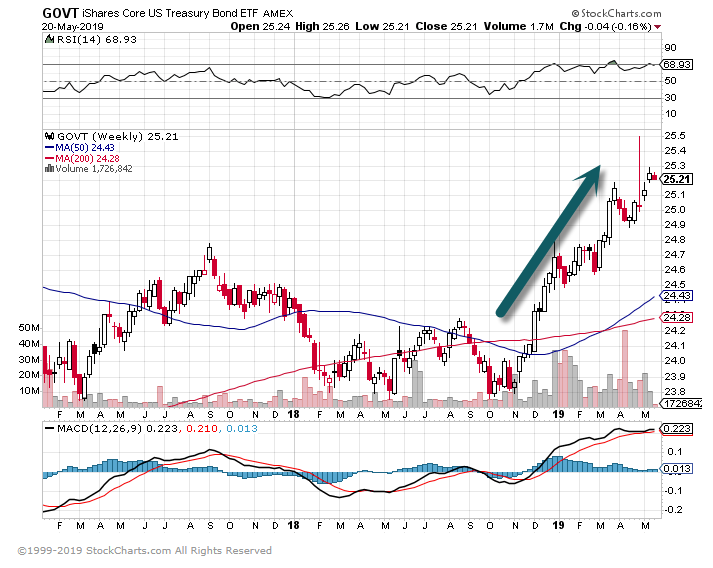Click the 20-May-2019 date label
Image resolution: width=713 pixels, height=568 pixels.
(x=73, y=27)
